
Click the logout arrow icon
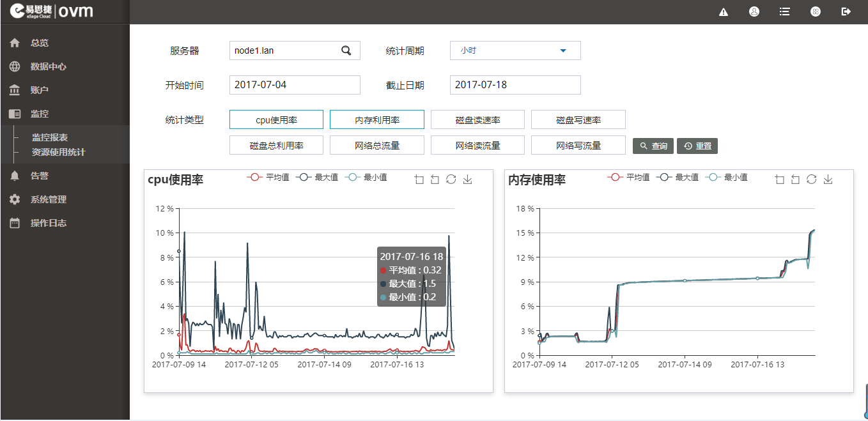click(846, 11)
